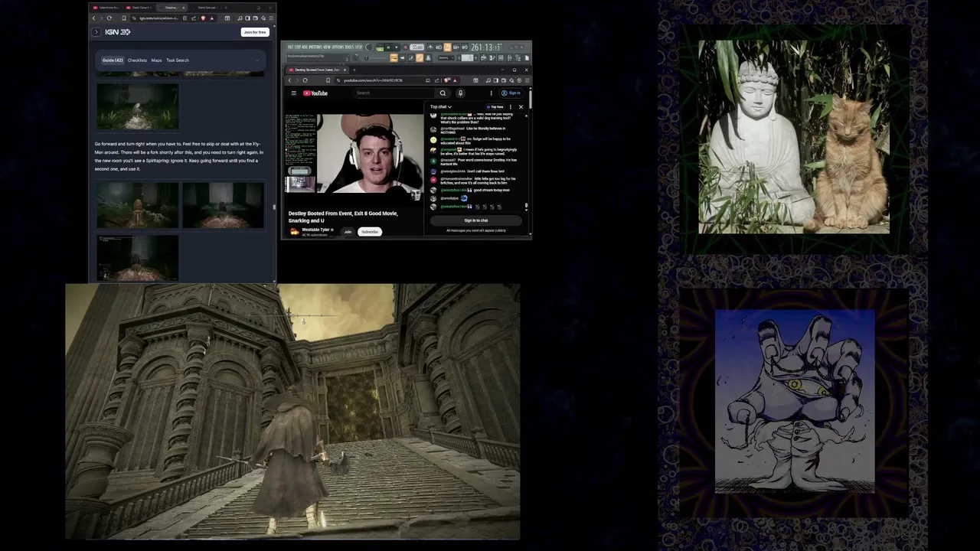
Task: Close the YouTube live chat panel
Action: 521,107
